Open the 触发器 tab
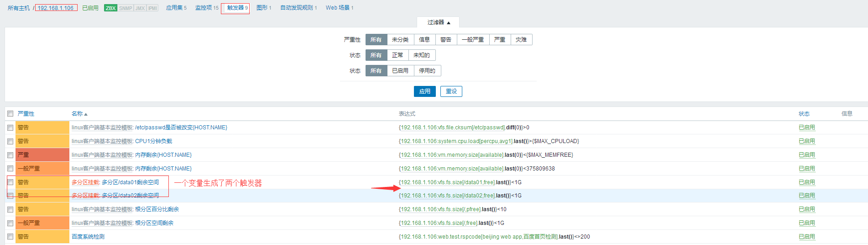The image size is (868, 245). 235,8
